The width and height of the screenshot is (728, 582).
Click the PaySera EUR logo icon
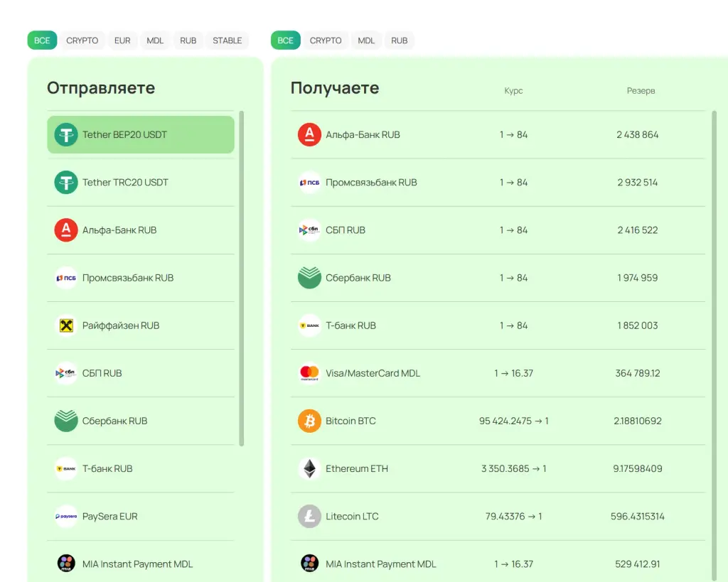[x=66, y=517]
